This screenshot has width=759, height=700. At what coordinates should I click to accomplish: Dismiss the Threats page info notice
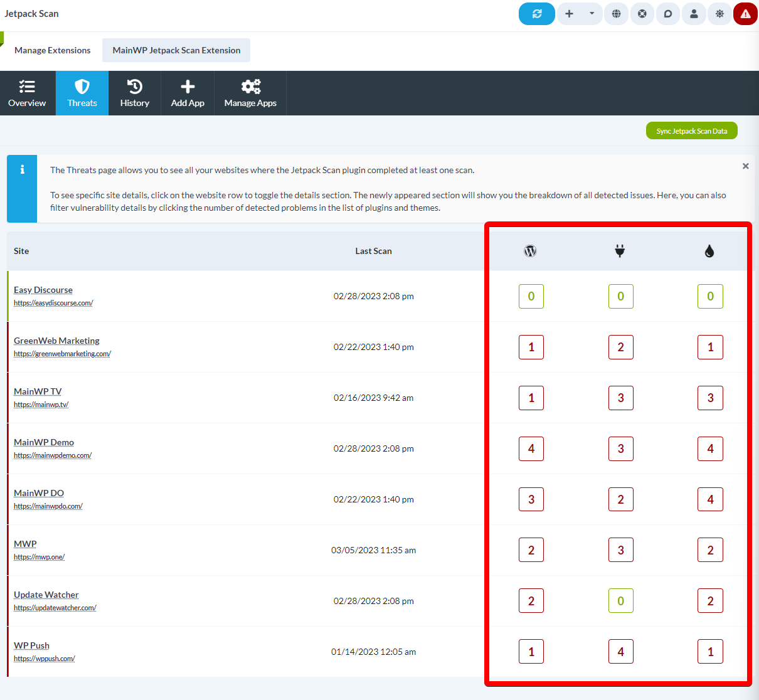745,166
